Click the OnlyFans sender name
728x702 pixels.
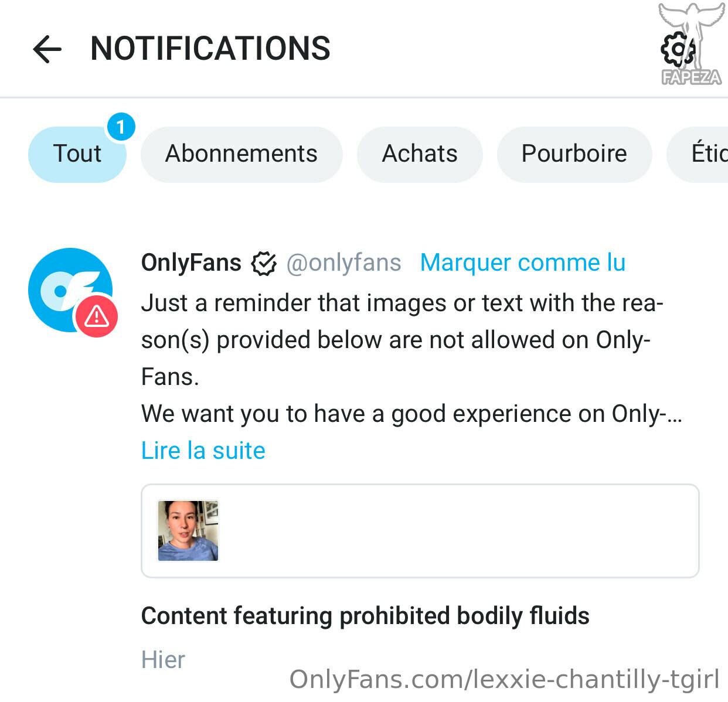click(x=191, y=263)
